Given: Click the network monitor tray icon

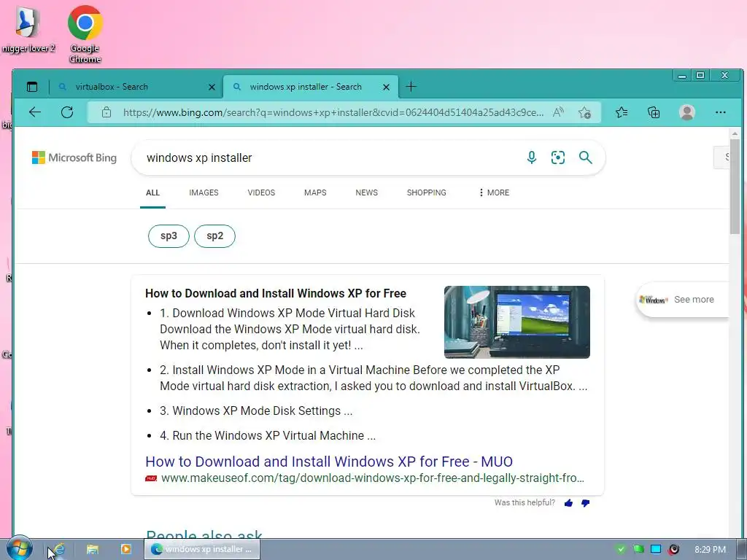Looking at the screenshot, I should [x=656, y=549].
